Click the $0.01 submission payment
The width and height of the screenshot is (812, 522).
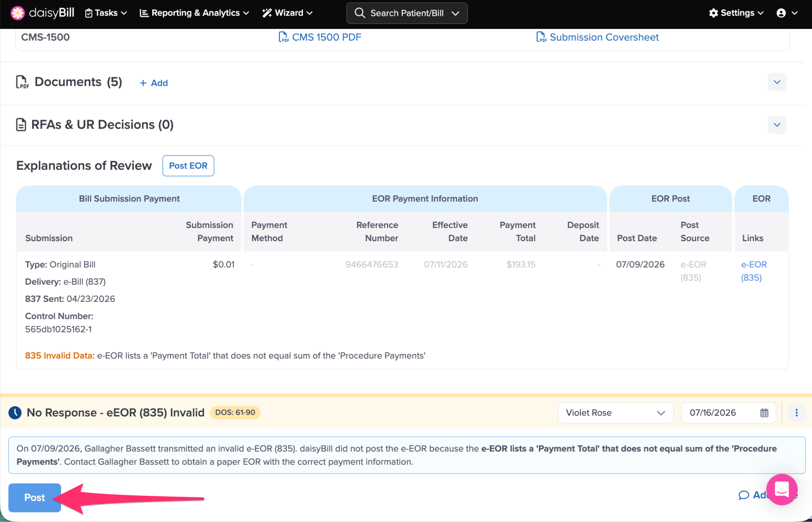pos(224,265)
